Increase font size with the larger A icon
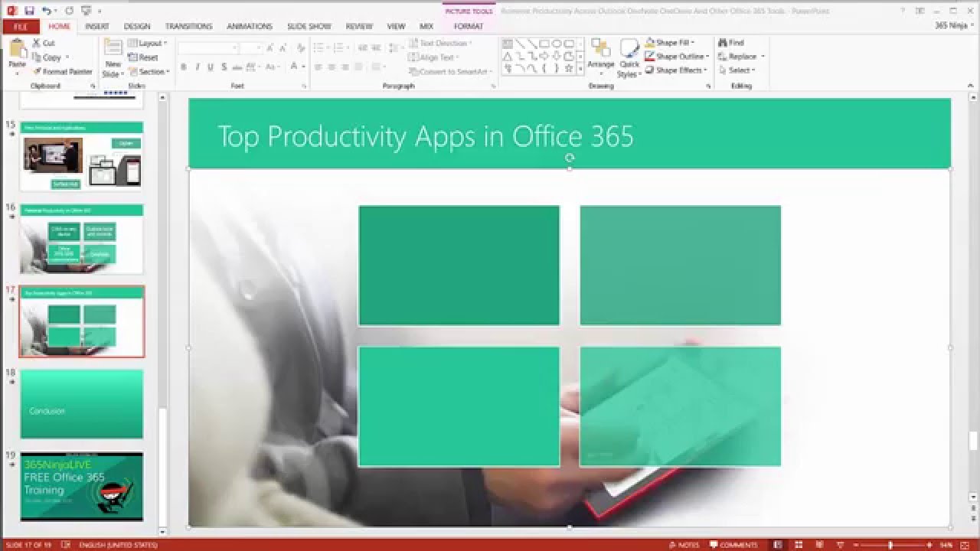980x551 pixels. tap(270, 47)
